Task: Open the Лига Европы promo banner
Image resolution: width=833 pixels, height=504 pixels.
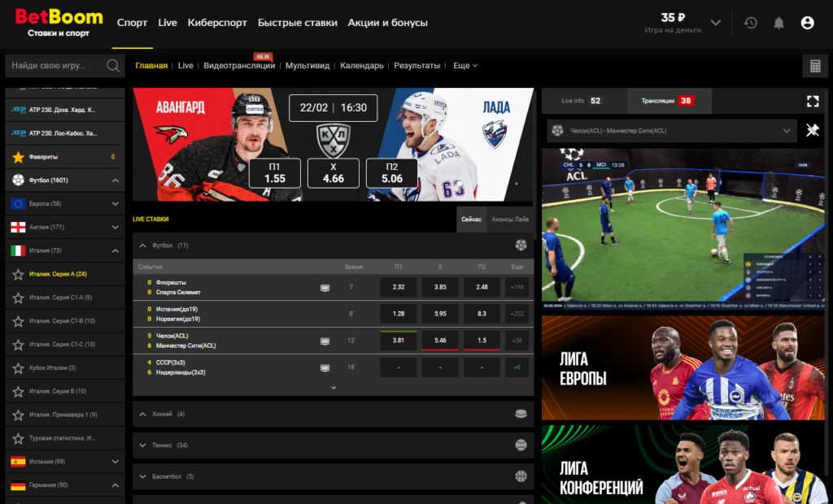Action: pos(683,368)
